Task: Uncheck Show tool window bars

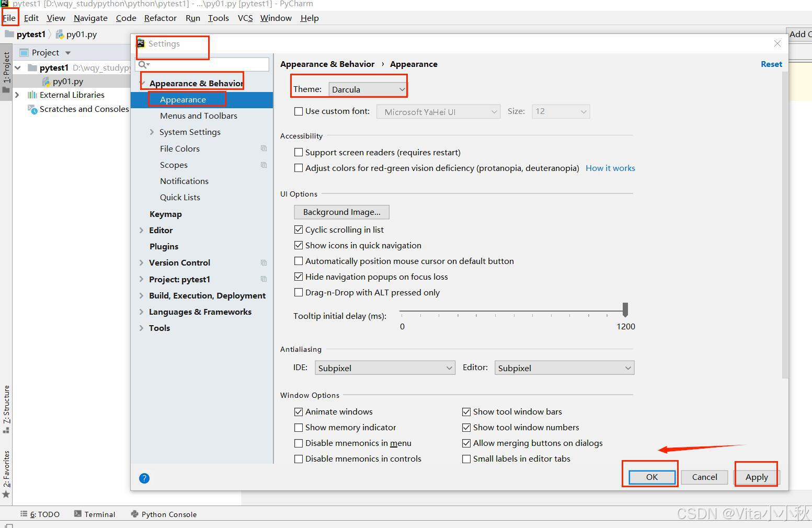Action: [x=466, y=411]
